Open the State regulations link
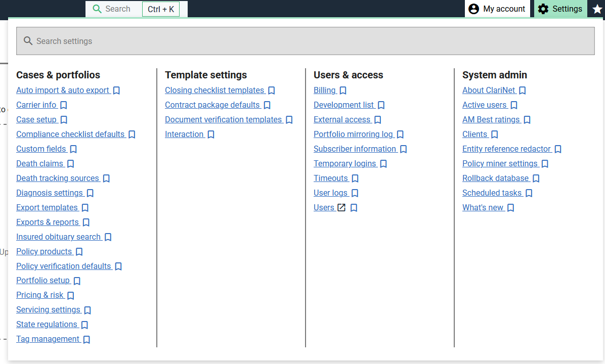The width and height of the screenshot is (605, 364). point(47,324)
